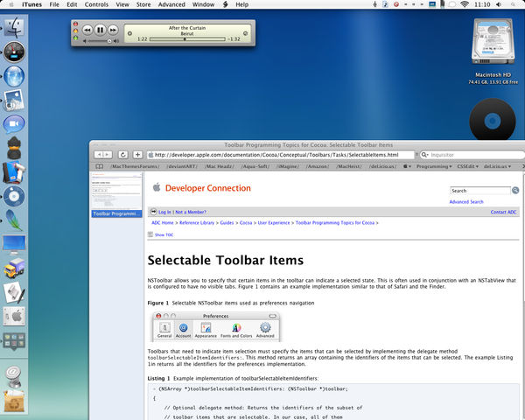Screen dimensions: 525x420
Task: Skip to previous track in iTunes
Action: coord(87,30)
